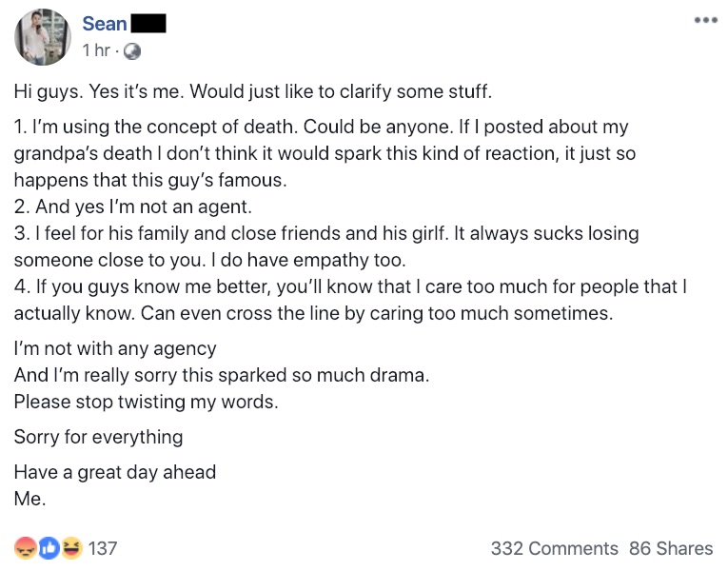
Task: Click the 'Please stop twisting my words' line
Action: pos(146,402)
